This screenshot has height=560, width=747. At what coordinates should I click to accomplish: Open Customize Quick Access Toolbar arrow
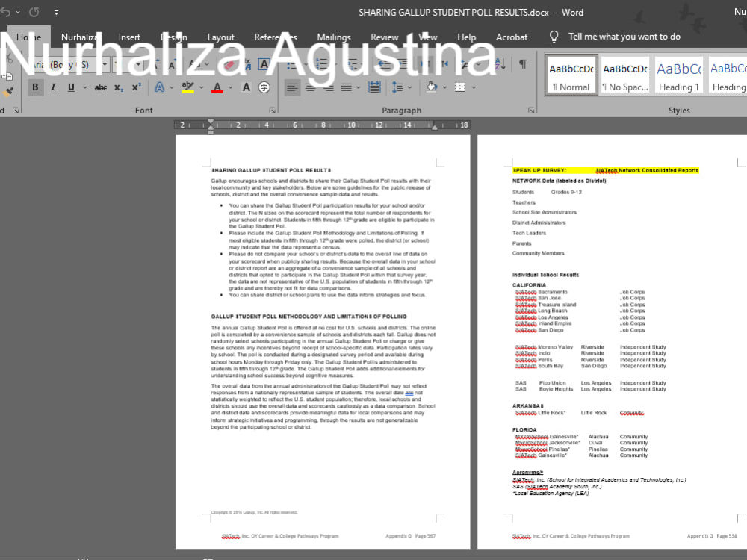(56, 13)
